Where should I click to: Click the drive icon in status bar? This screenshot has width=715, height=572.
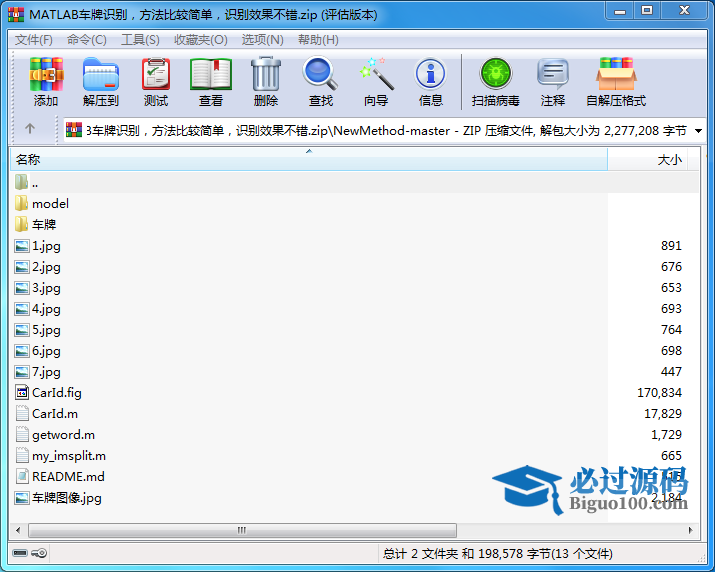[20, 553]
